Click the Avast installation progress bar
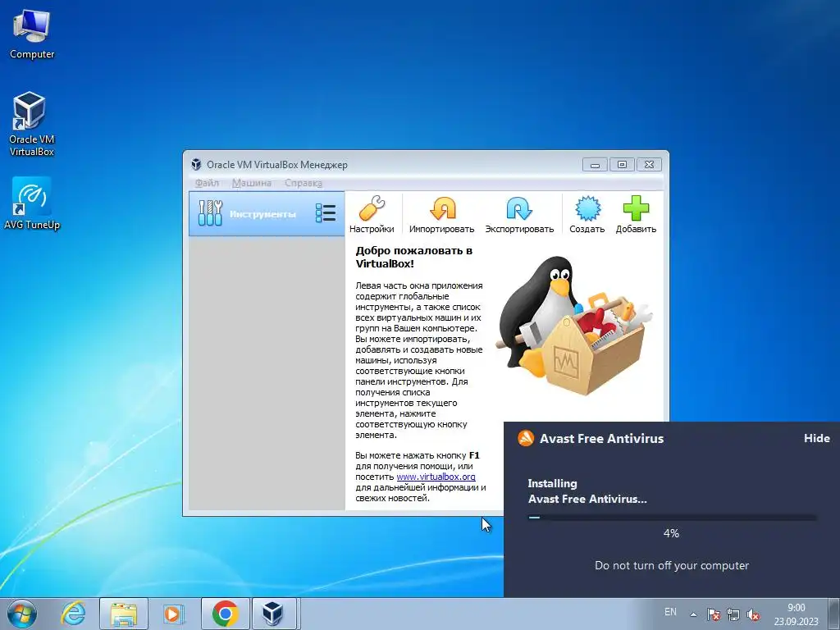The image size is (840, 630). click(x=672, y=518)
